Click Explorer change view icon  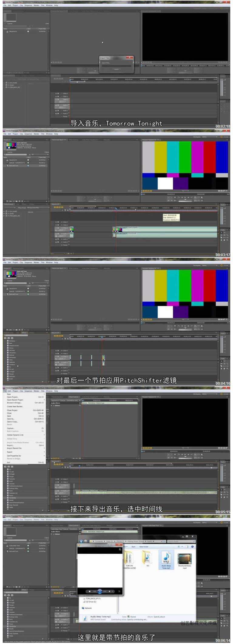[x=179, y=546]
